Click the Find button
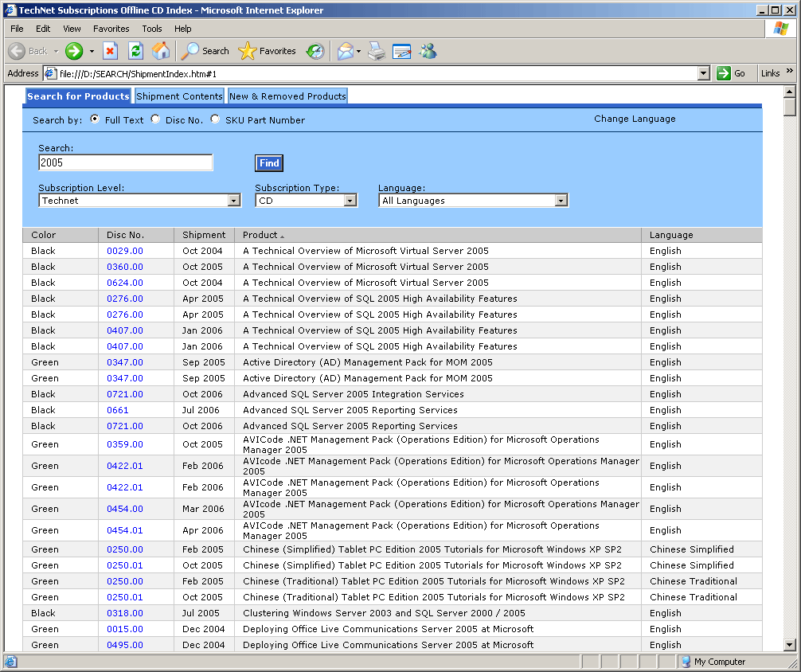This screenshot has width=801, height=672. click(269, 163)
